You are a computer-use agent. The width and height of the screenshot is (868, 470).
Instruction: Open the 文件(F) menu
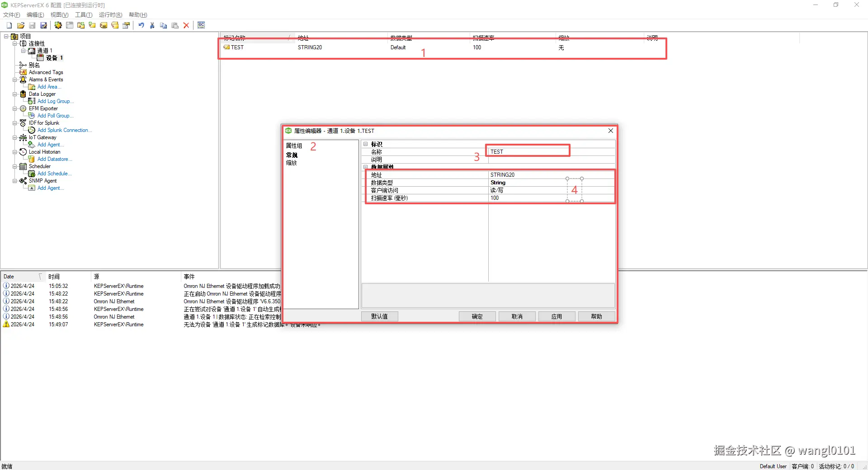(x=12, y=15)
